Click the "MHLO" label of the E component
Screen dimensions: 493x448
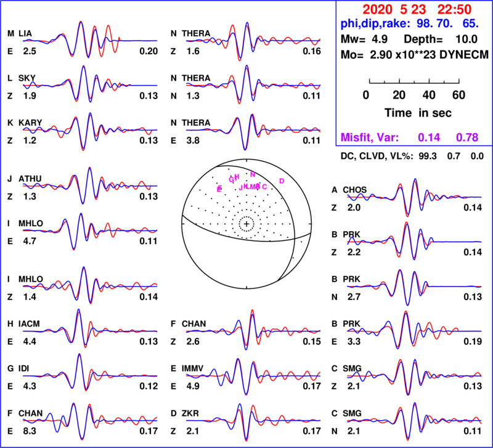pos(30,223)
